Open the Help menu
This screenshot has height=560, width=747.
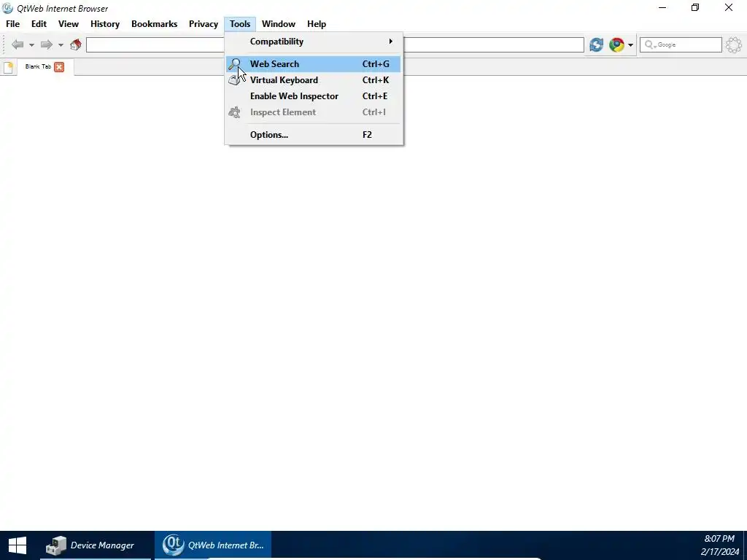(x=317, y=24)
